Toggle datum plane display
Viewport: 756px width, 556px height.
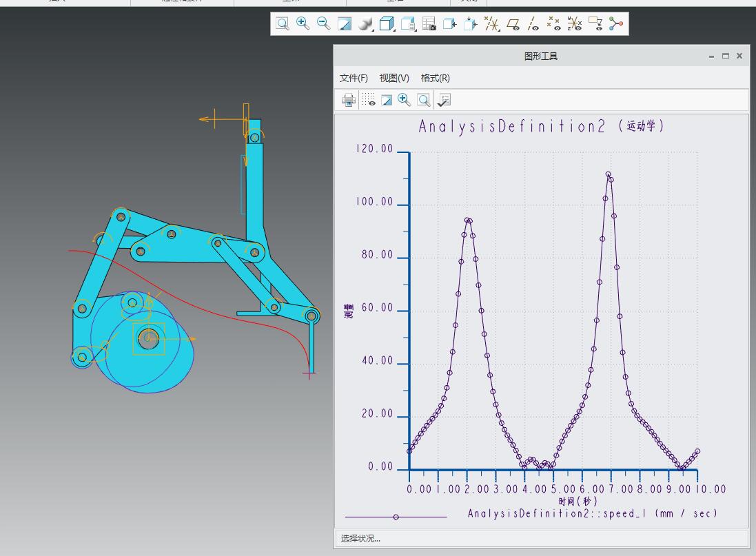pos(513,24)
